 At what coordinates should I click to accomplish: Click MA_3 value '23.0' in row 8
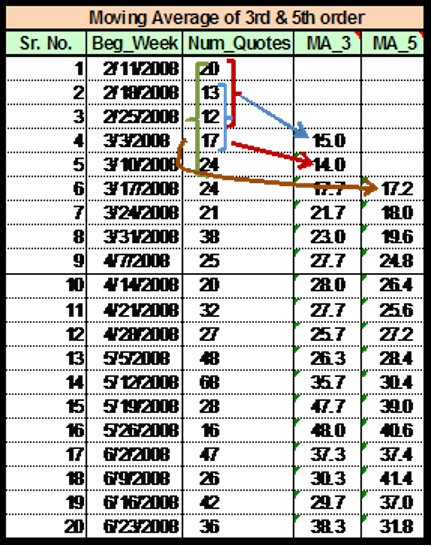(x=328, y=237)
